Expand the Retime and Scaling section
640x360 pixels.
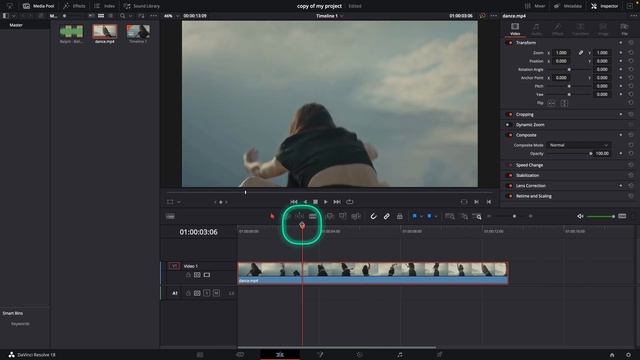click(x=533, y=196)
